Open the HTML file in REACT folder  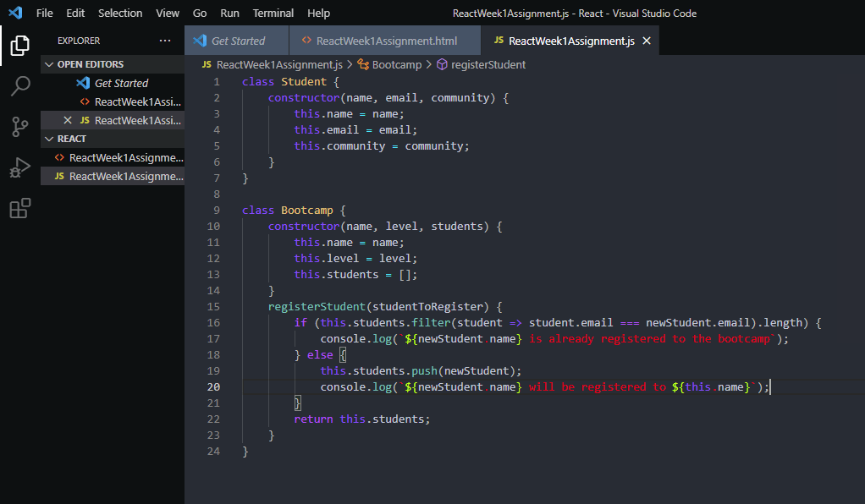[x=125, y=157]
